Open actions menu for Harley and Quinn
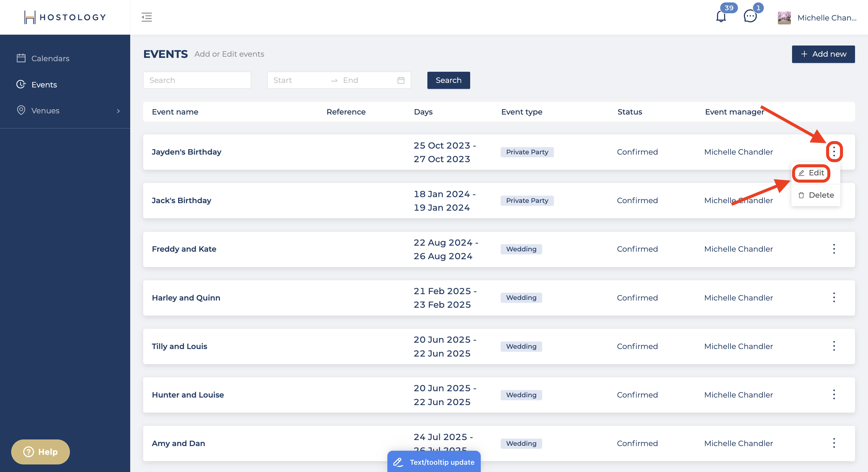The image size is (868, 472). click(x=834, y=297)
